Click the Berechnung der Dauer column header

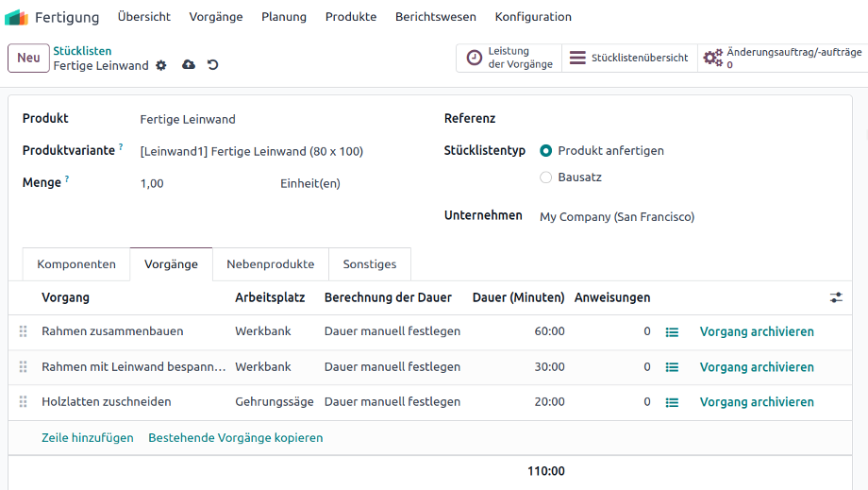(x=388, y=297)
